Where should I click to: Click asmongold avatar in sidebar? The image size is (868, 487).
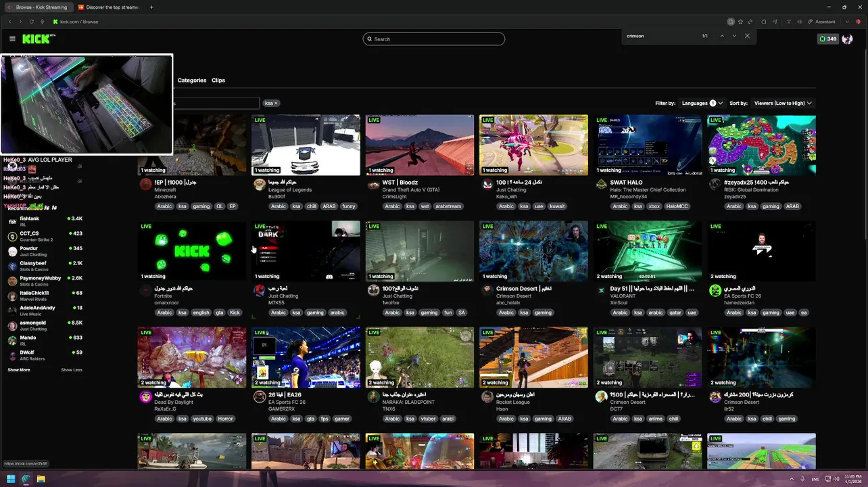click(12, 325)
